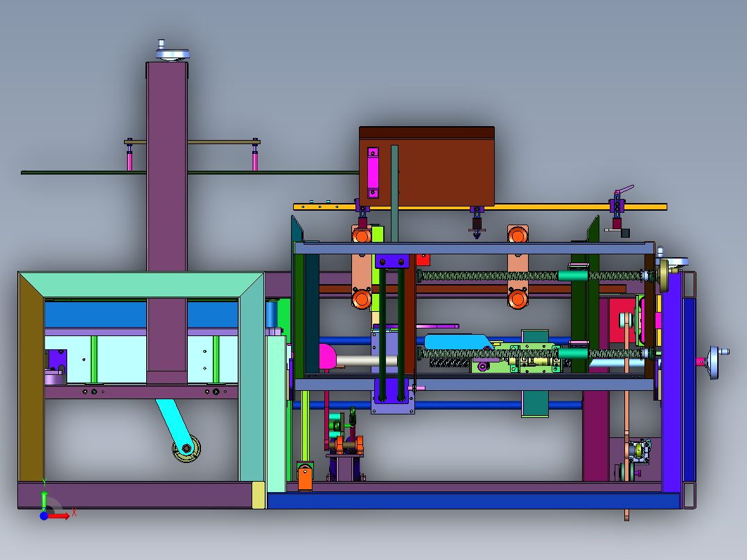Select the long blue base beam at the bottom
Screen dimensions: 747x560
[x=473, y=501]
